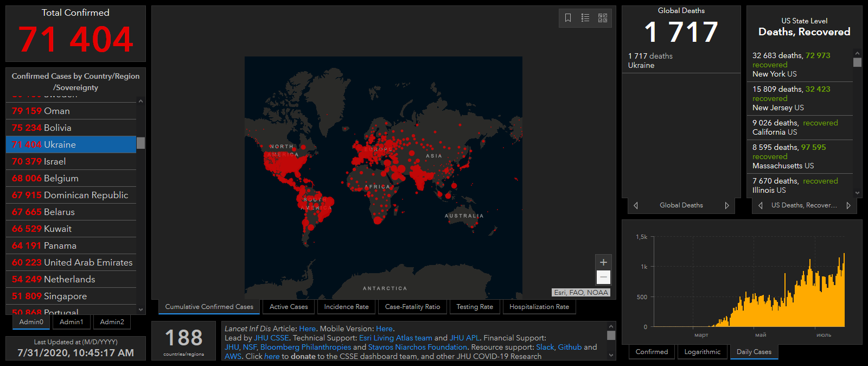This screenshot has width=868, height=366.
Task: Zoom in on the map with plus button
Action: [603, 262]
